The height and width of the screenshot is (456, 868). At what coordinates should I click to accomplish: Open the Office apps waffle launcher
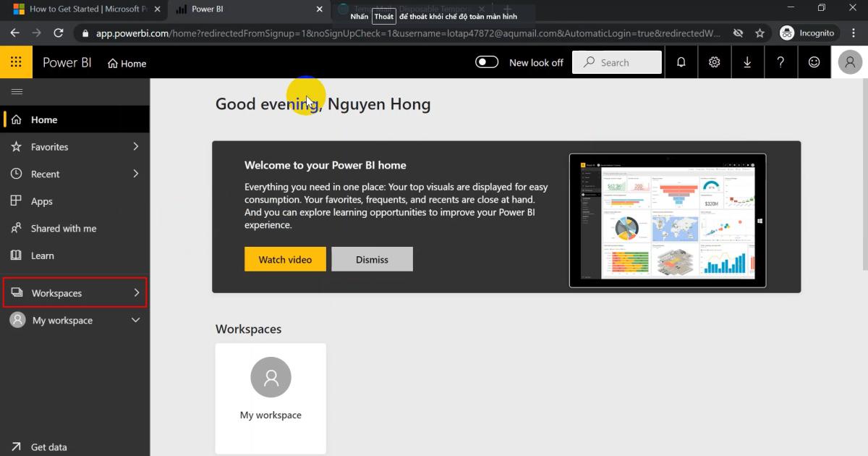pyautogui.click(x=16, y=62)
